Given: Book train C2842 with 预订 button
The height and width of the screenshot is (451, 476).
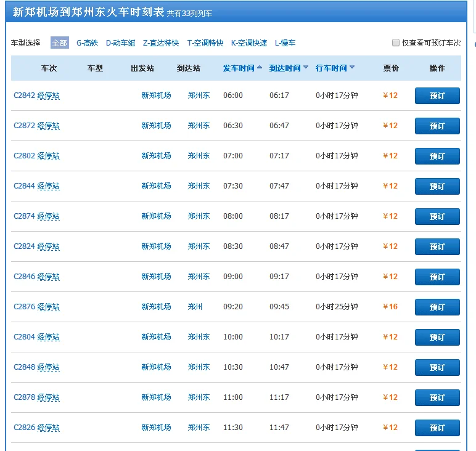Looking at the screenshot, I should click(x=437, y=96).
